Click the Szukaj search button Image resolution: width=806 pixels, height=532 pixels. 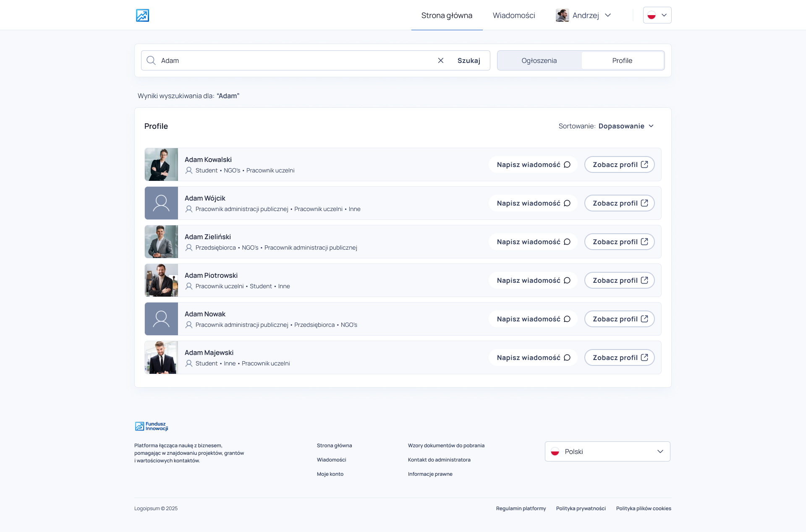(469, 60)
